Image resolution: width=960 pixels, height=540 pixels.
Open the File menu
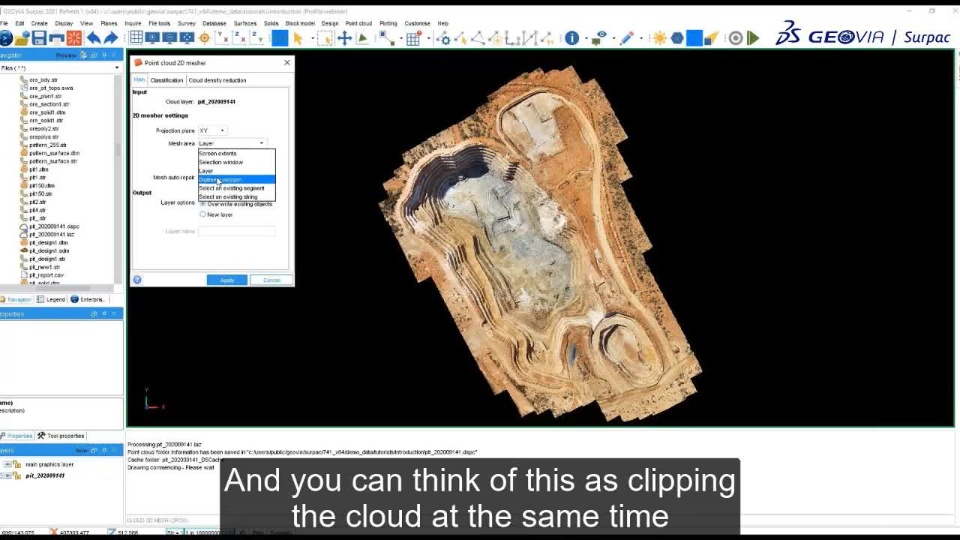4,23
